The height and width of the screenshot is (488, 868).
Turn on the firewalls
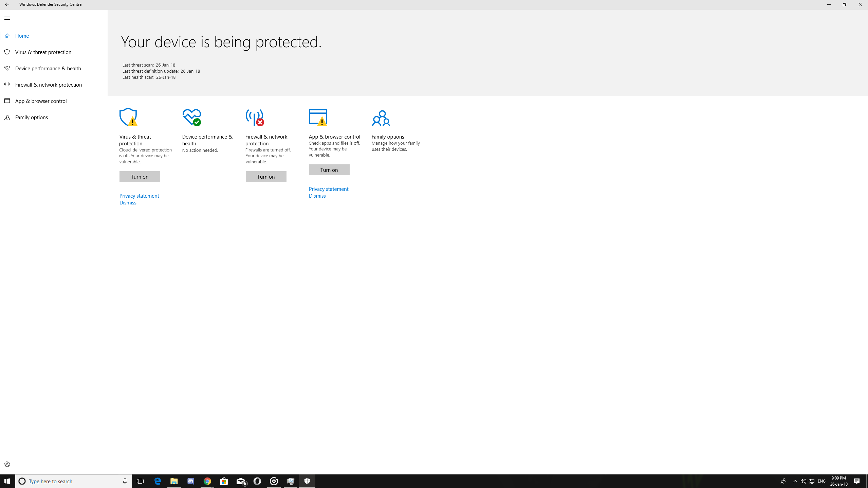266,177
